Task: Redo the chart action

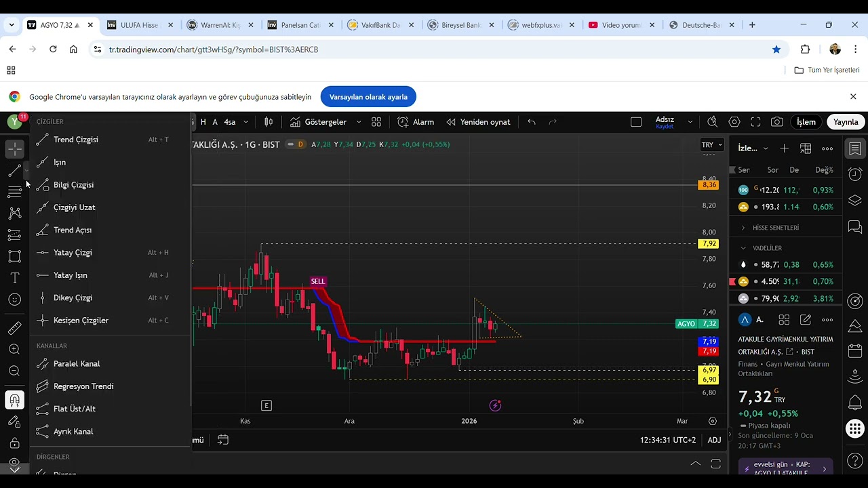Action: [553, 122]
